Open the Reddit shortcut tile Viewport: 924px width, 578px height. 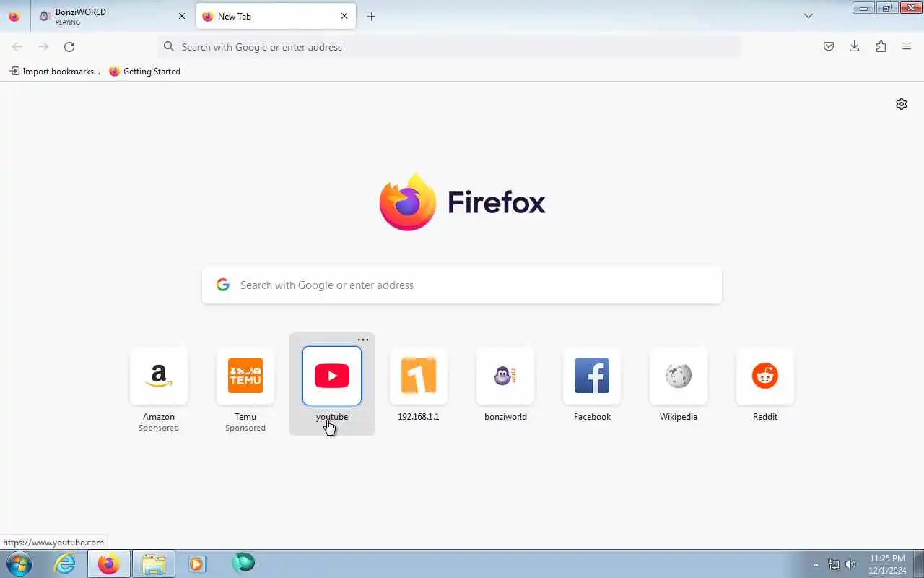point(765,376)
